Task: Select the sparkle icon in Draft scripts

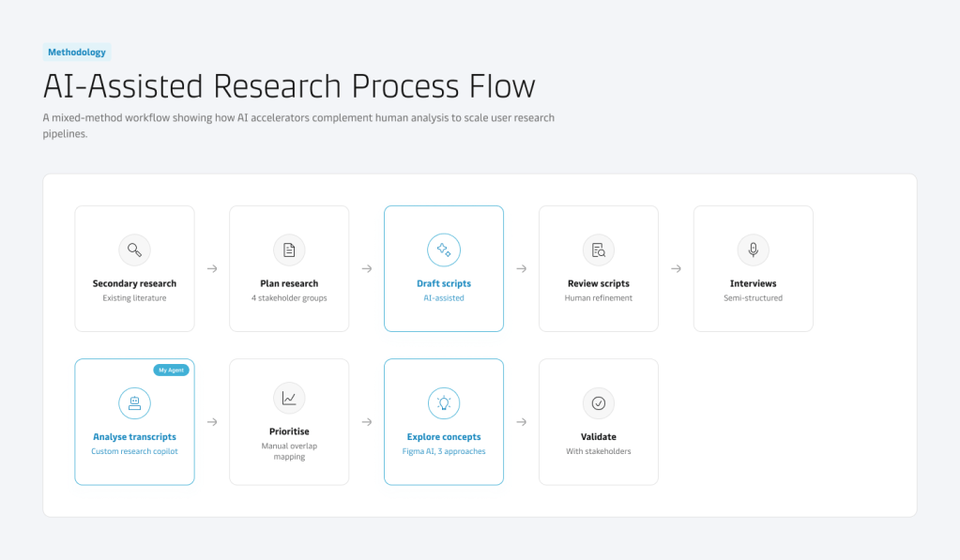Action: pos(444,250)
